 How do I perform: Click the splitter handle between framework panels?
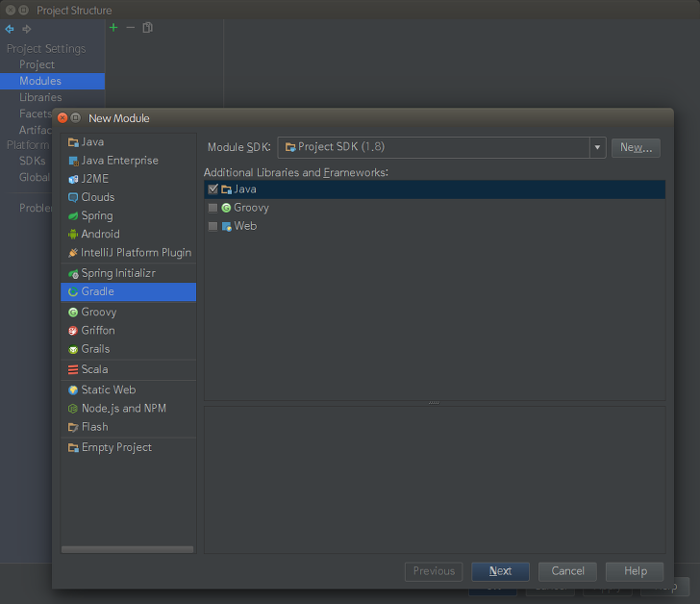click(434, 403)
